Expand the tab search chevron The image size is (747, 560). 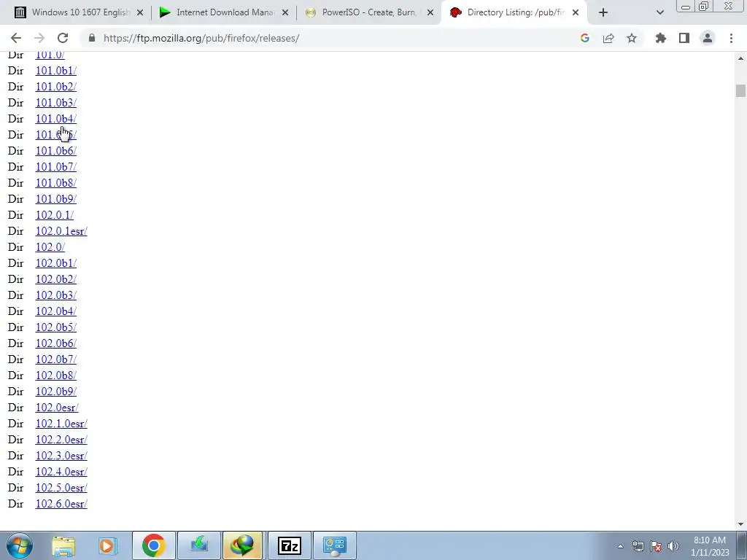pos(659,12)
